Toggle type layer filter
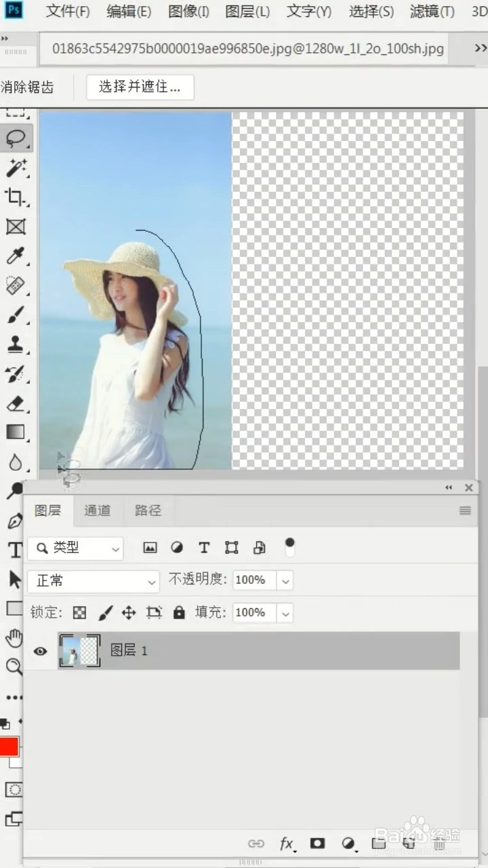This screenshot has width=488, height=868. tap(204, 548)
